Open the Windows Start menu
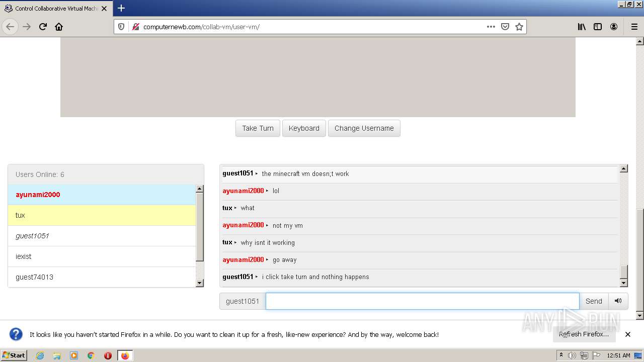 [14, 355]
